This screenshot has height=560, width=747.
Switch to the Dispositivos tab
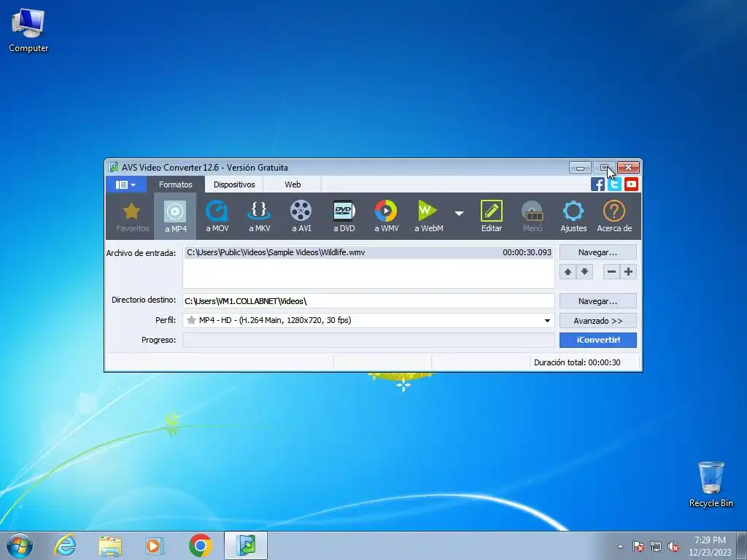[x=234, y=184]
